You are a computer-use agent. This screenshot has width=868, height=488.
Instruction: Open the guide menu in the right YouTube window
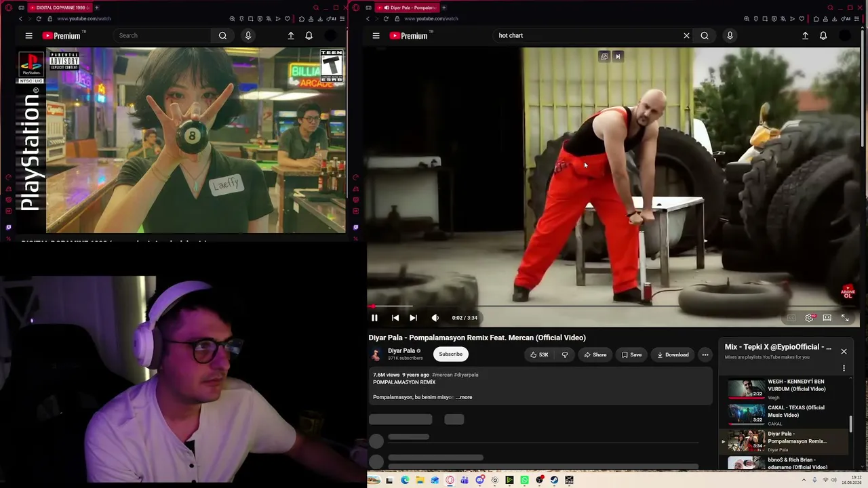pos(376,36)
